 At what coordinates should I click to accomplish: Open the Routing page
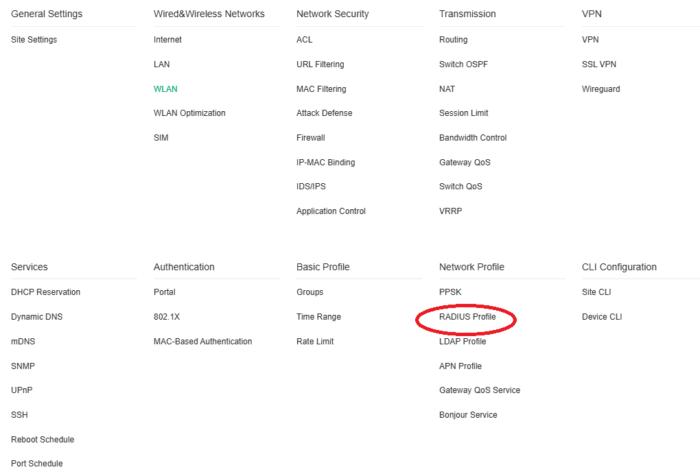coord(453,40)
